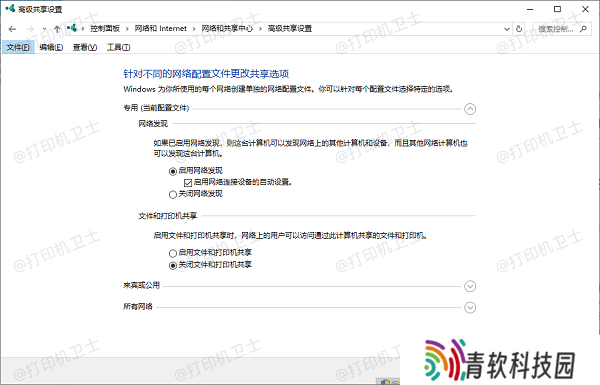Click the network icon in the address bar

click(x=72, y=28)
